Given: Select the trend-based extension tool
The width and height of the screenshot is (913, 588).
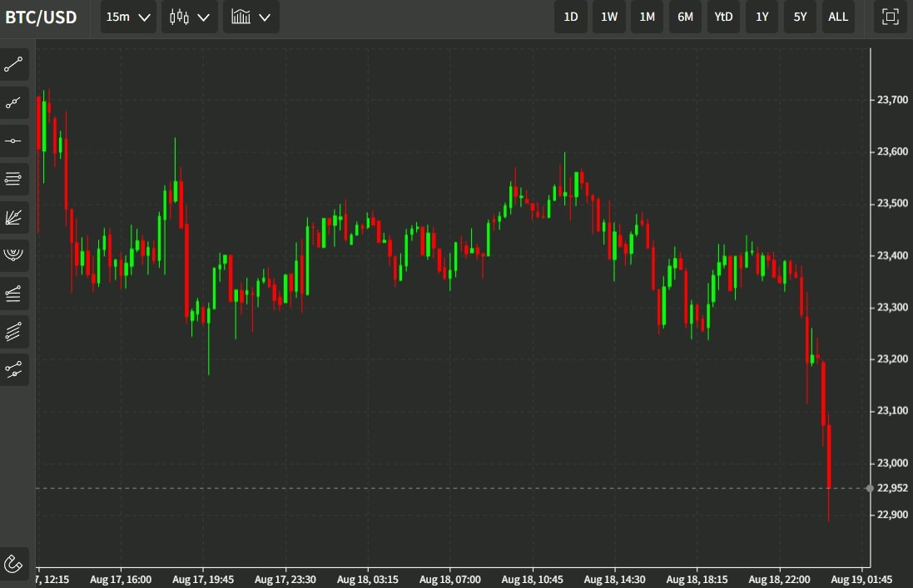Looking at the screenshot, I should (14, 369).
